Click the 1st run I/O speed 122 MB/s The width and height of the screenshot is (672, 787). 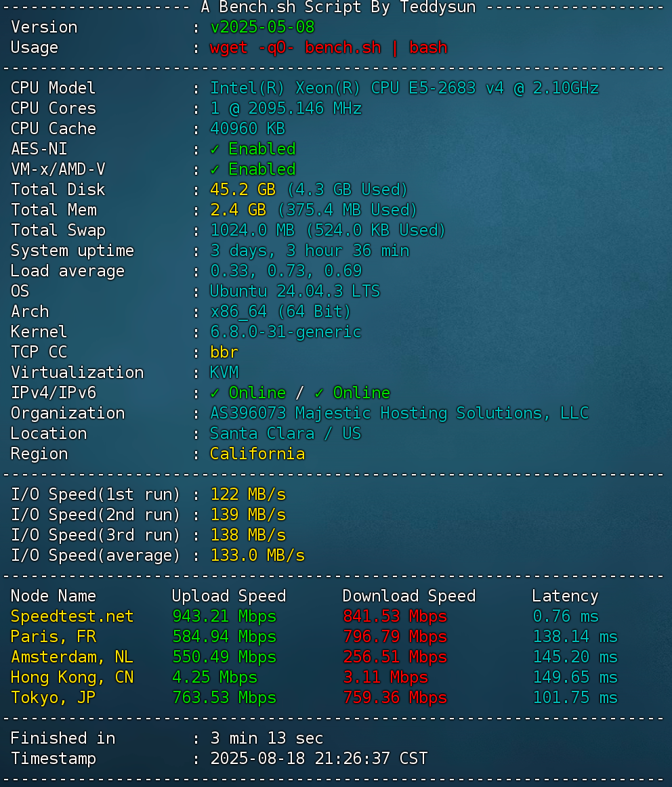point(248,494)
